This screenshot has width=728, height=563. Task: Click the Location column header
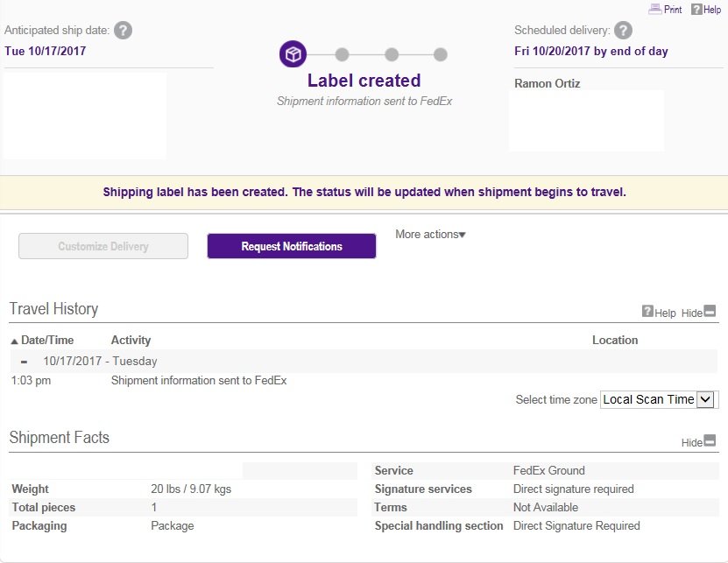615,341
